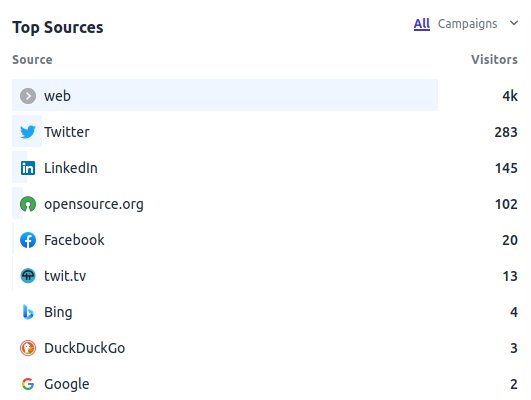The height and width of the screenshot is (400, 531).
Task: Switch to the All sources tab
Action: click(422, 24)
